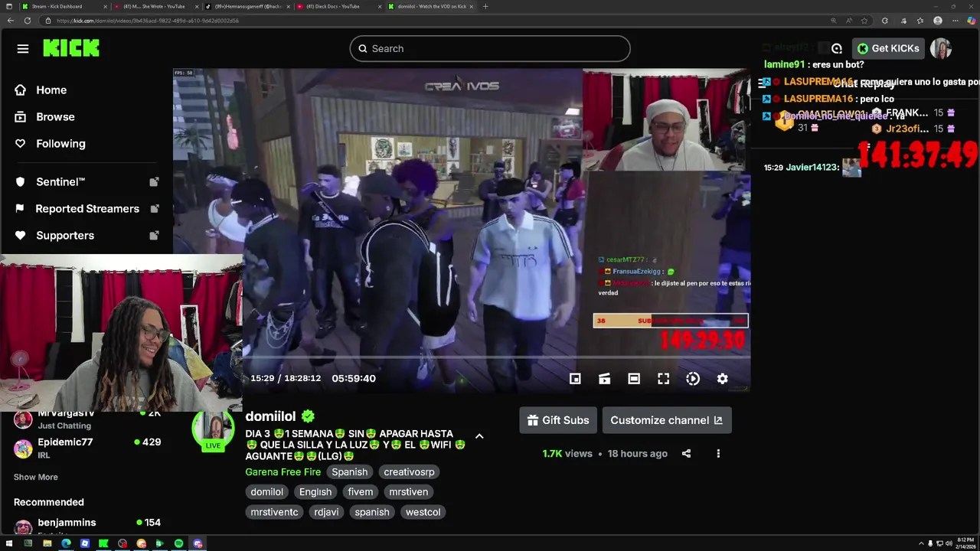Click the Home house icon

(21, 90)
